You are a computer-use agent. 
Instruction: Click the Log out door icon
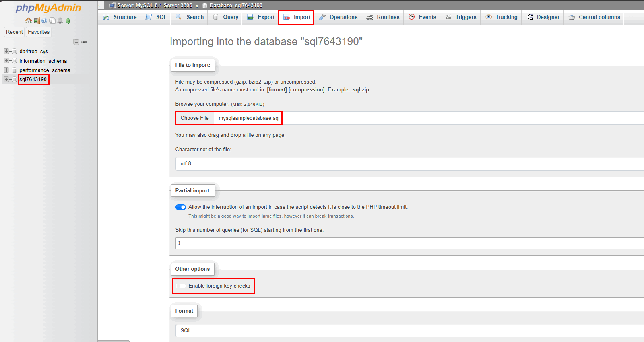click(36, 21)
